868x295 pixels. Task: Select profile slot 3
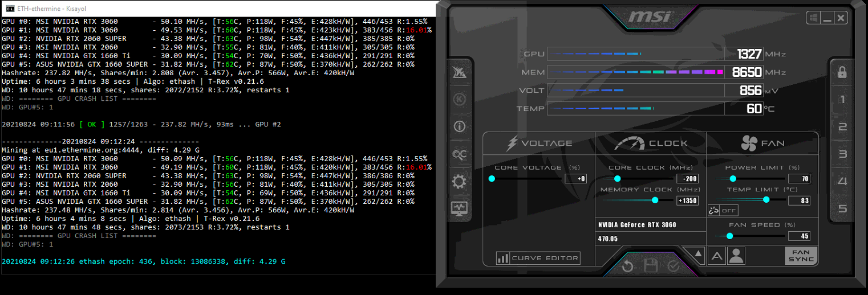pyautogui.click(x=842, y=154)
